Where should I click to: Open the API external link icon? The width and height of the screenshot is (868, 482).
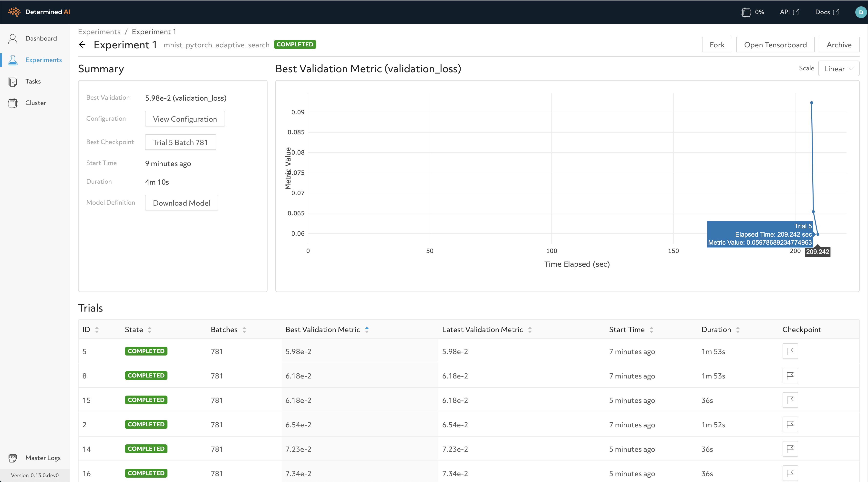796,12
